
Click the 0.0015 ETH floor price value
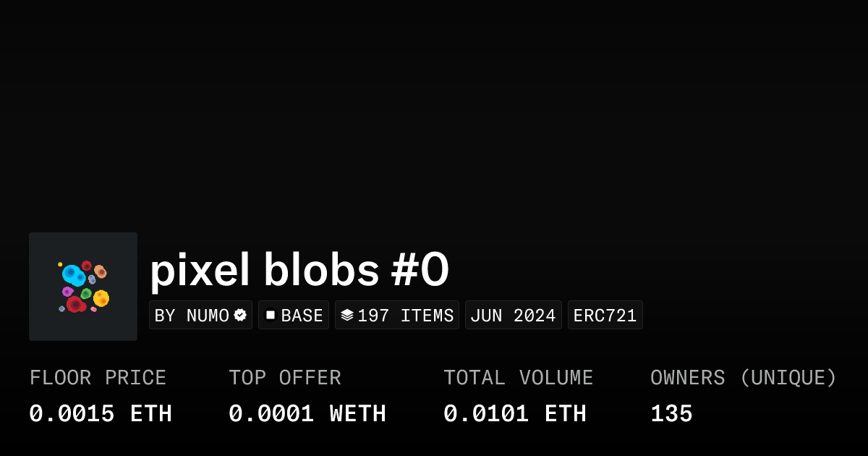[x=101, y=414]
